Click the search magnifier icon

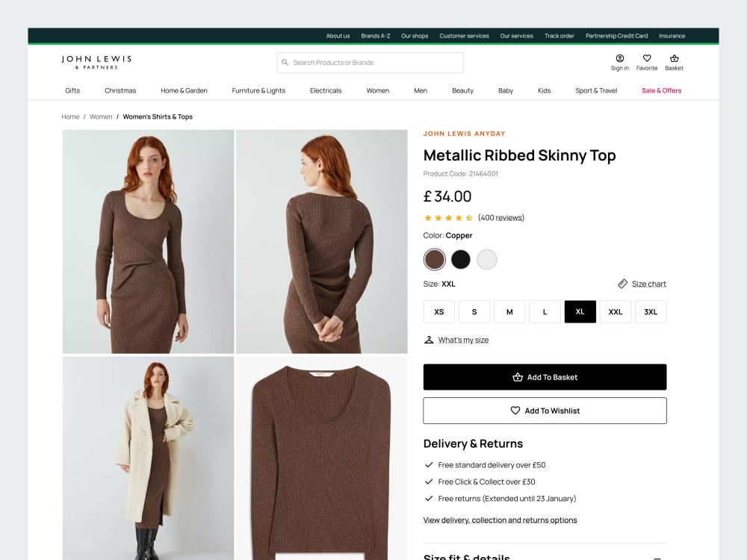tap(285, 63)
